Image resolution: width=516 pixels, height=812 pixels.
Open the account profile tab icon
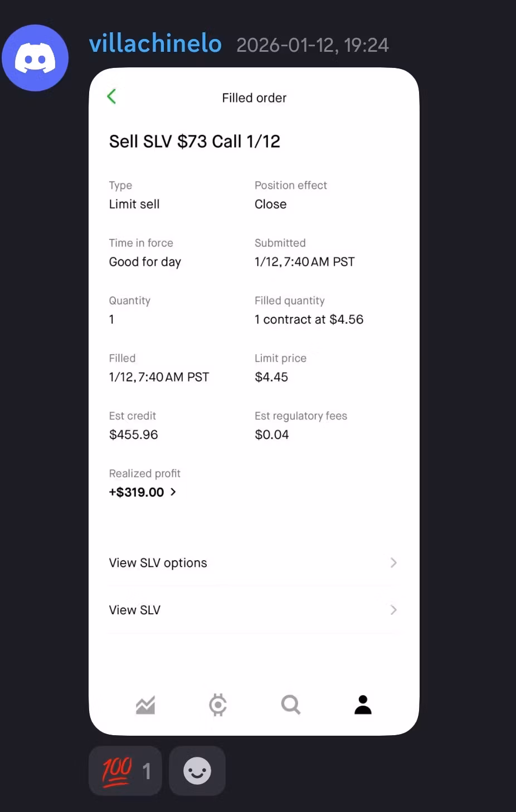coord(363,705)
